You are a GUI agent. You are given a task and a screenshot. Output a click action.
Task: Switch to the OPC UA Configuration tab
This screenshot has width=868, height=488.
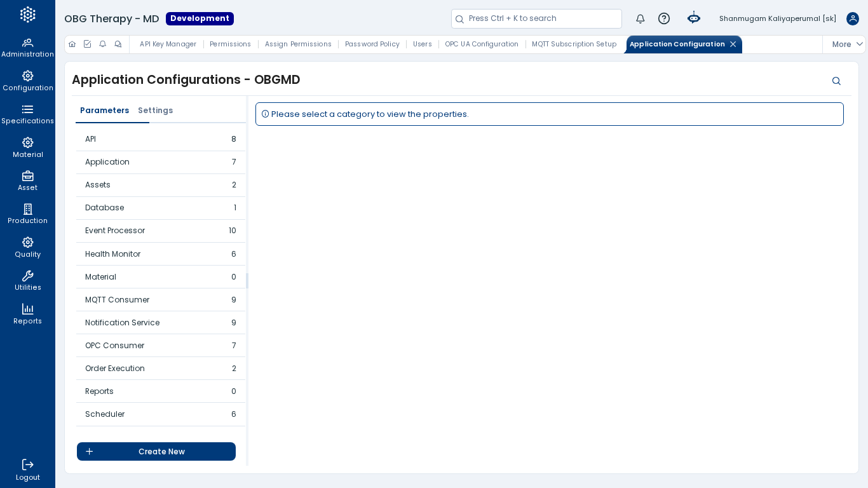pos(482,44)
